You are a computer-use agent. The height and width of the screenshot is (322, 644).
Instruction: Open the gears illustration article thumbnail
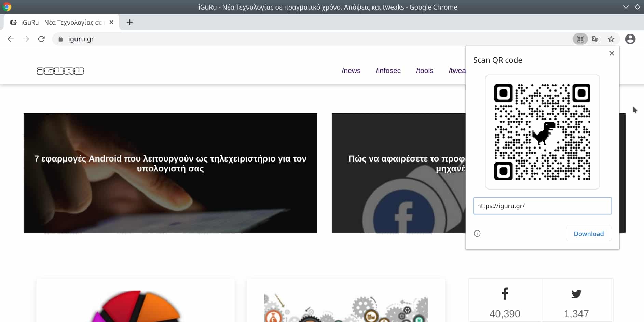346,308
